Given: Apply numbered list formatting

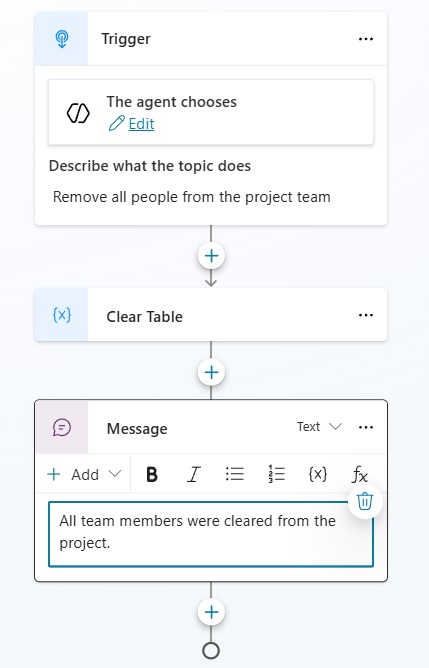Looking at the screenshot, I should pos(276,474).
